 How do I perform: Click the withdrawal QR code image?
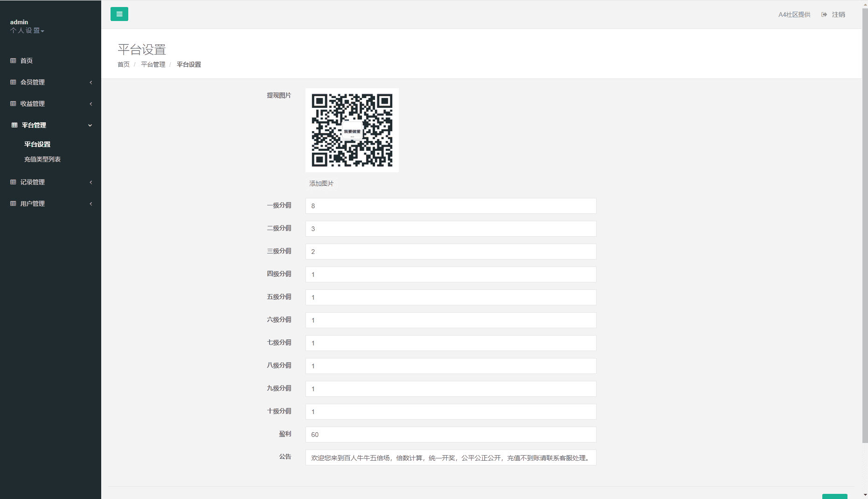coord(352,130)
